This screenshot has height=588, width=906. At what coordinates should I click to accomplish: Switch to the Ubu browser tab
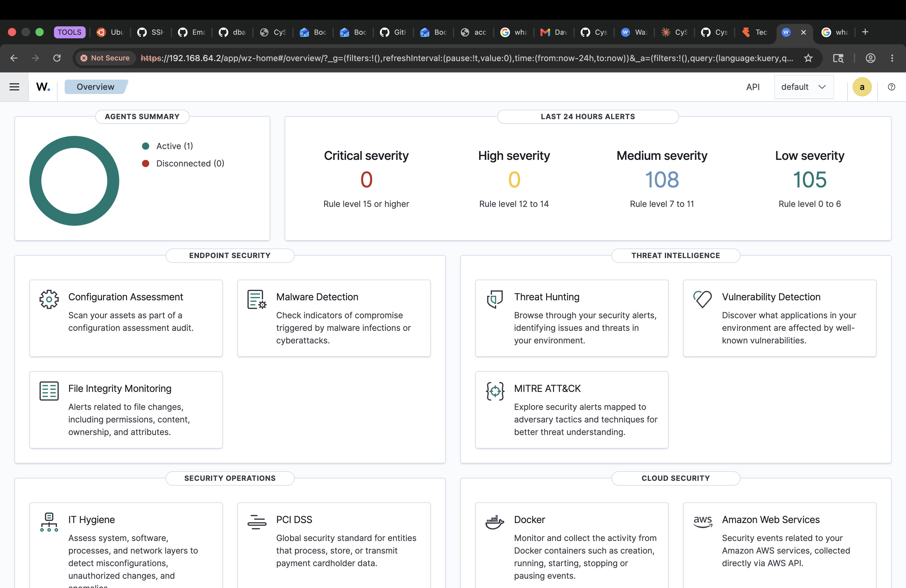110,32
